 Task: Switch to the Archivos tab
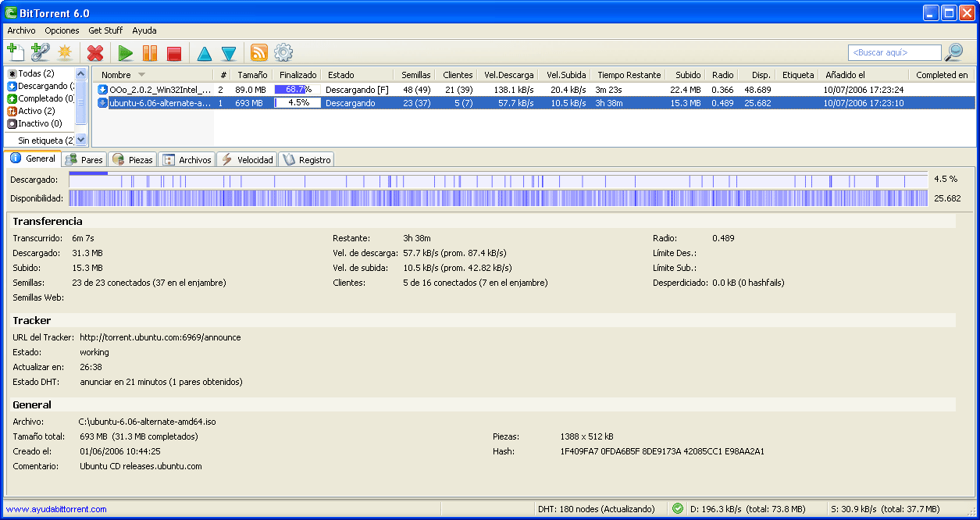click(187, 159)
